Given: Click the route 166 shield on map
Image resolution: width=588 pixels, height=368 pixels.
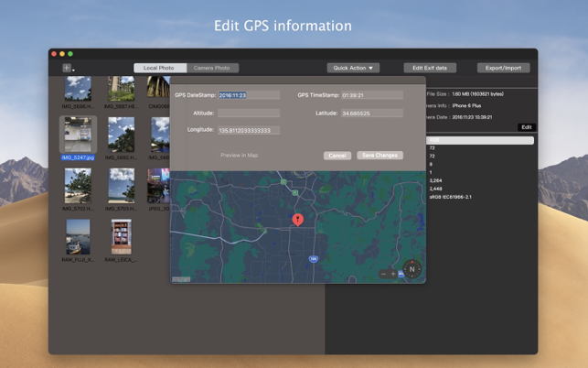Looking at the screenshot, I should coord(314,259).
